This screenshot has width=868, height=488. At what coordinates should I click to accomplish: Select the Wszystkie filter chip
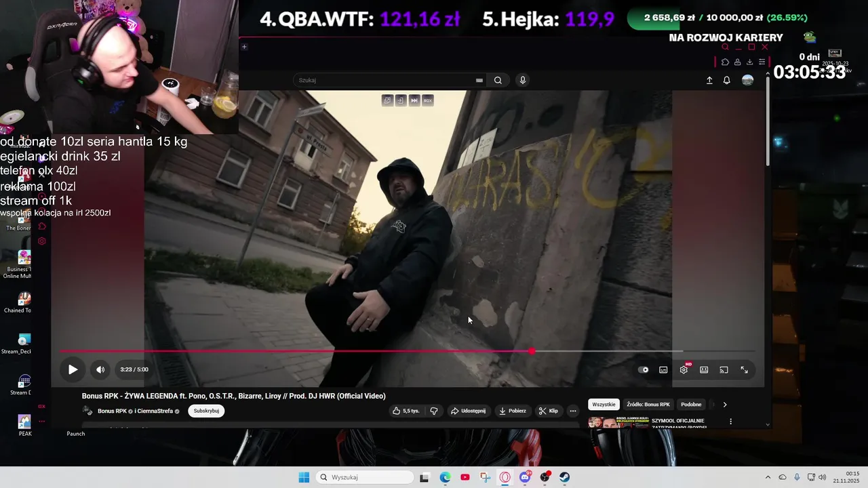tap(604, 405)
